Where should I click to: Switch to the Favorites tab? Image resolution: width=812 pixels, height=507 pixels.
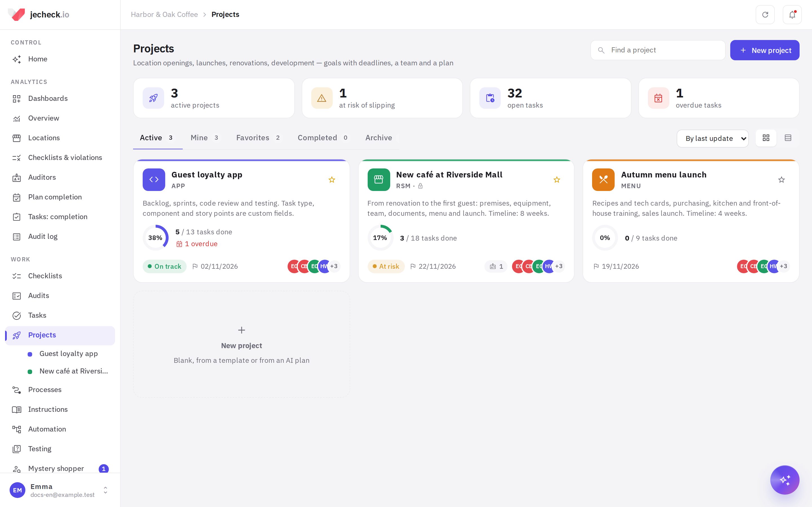click(258, 138)
